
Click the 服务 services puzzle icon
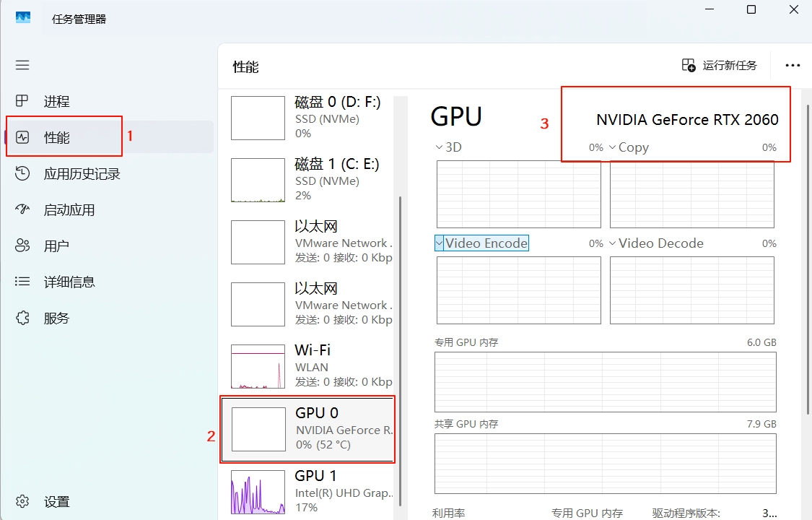[22, 318]
